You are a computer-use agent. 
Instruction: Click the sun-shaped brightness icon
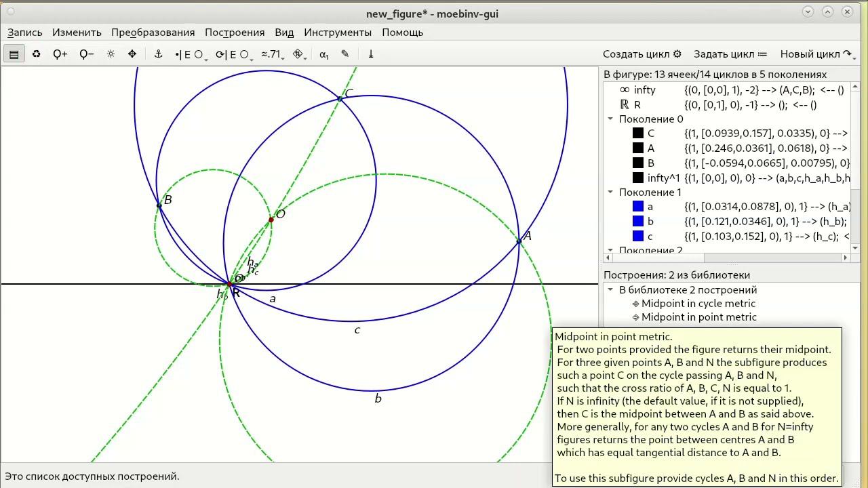tap(111, 54)
